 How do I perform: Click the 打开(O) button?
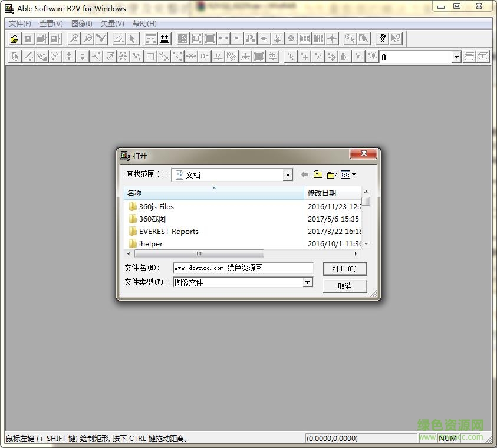tap(345, 269)
